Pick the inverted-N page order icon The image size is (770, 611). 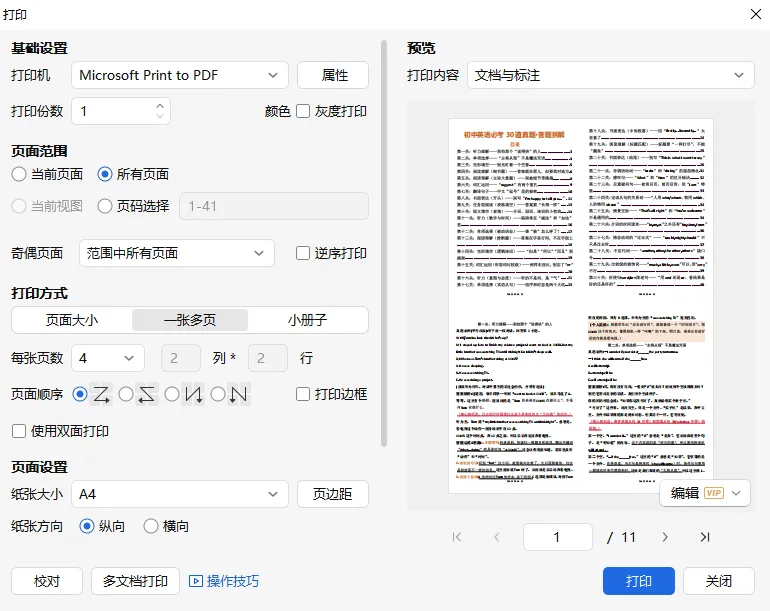tap(192, 394)
